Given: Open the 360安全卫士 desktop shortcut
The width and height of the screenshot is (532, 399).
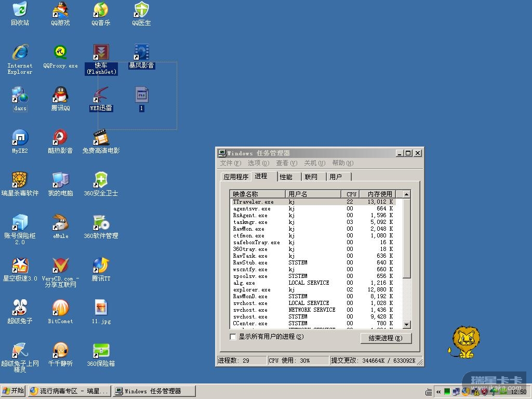Looking at the screenshot, I should pos(101,180).
